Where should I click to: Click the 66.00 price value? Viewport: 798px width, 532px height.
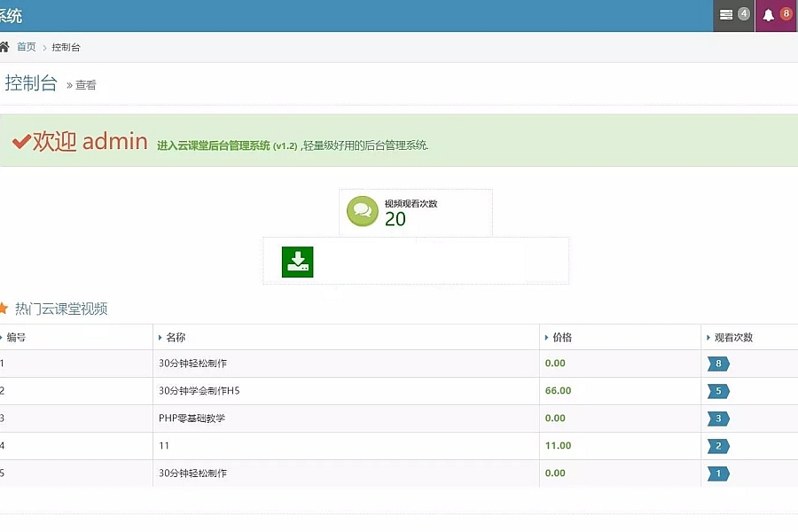coord(558,391)
